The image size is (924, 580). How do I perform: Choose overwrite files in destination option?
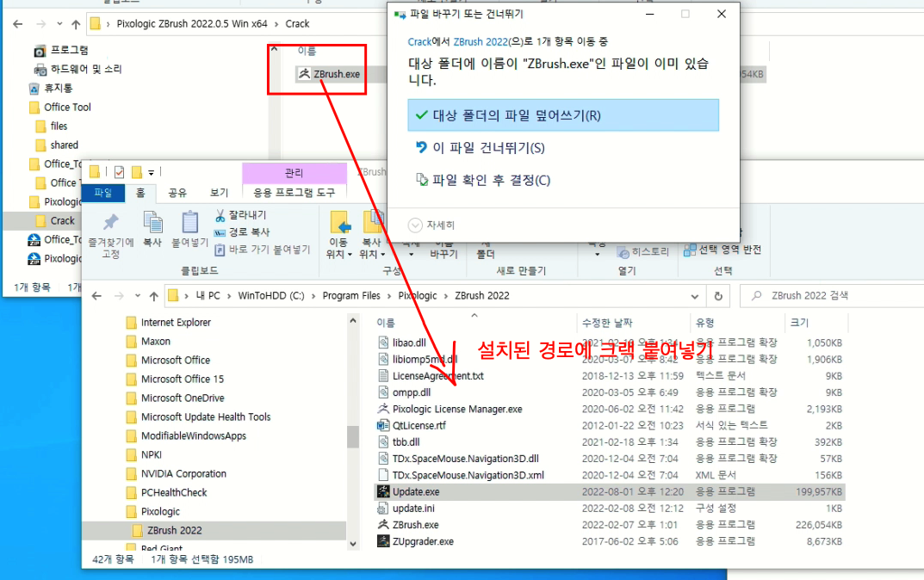563,115
